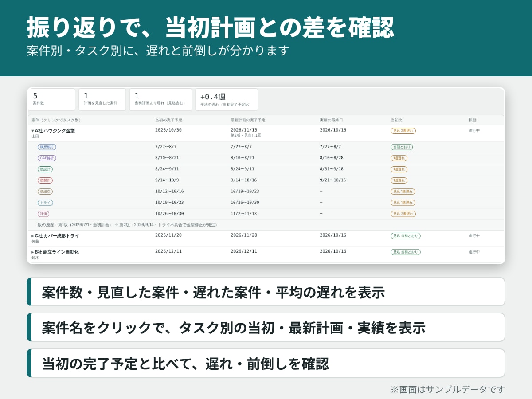Click the 案件（クリックでタスク別）column header
This screenshot has height=399, width=532.
56,120
